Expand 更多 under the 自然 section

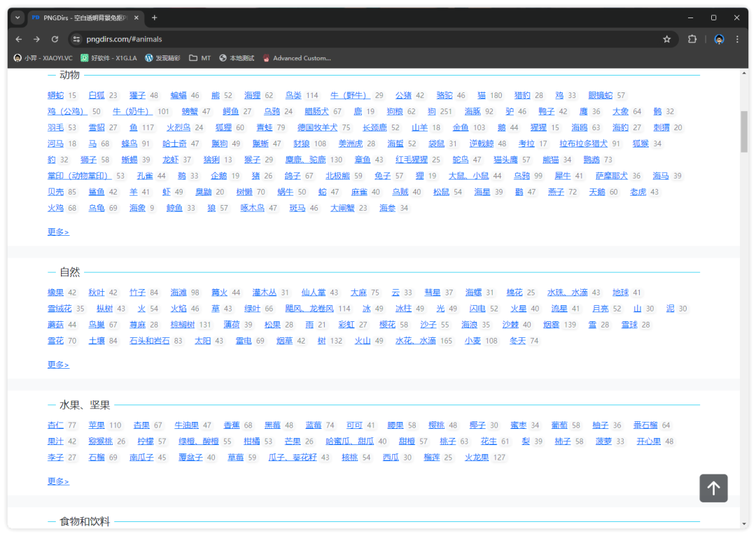pyautogui.click(x=58, y=365)
